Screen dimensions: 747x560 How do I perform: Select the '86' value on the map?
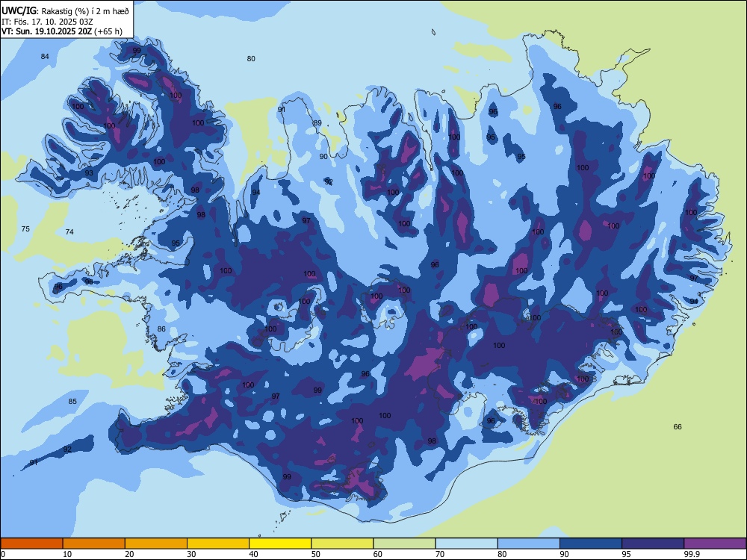click(x=161, y=329)
